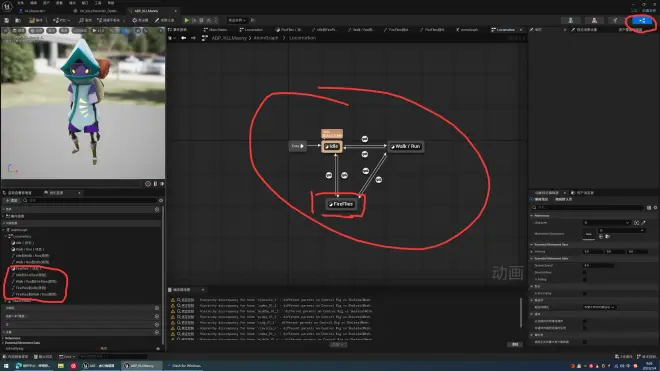This screenshot has height=371, width=660.
Task: Click the ABP_KLLMoony breadcrumb
Action: (229, 38)
